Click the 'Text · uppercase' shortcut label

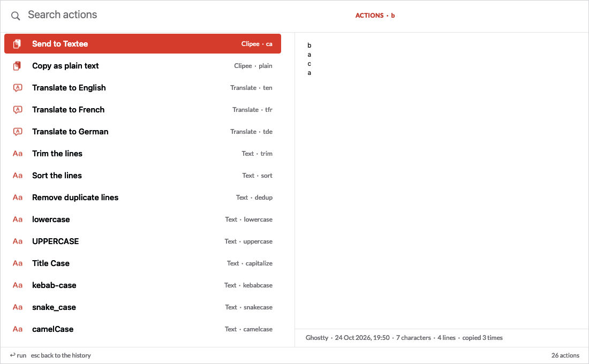click(248, 241)
